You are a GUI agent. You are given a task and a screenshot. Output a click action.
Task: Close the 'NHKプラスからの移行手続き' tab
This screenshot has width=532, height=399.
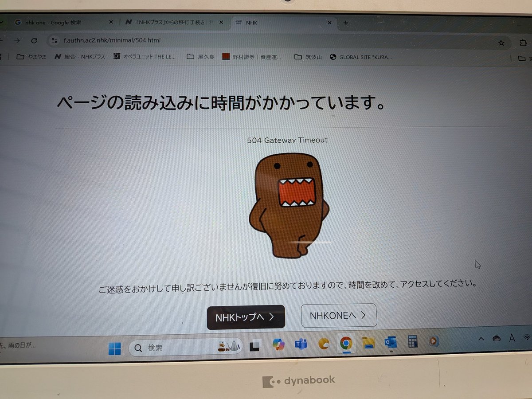[221, 22]
